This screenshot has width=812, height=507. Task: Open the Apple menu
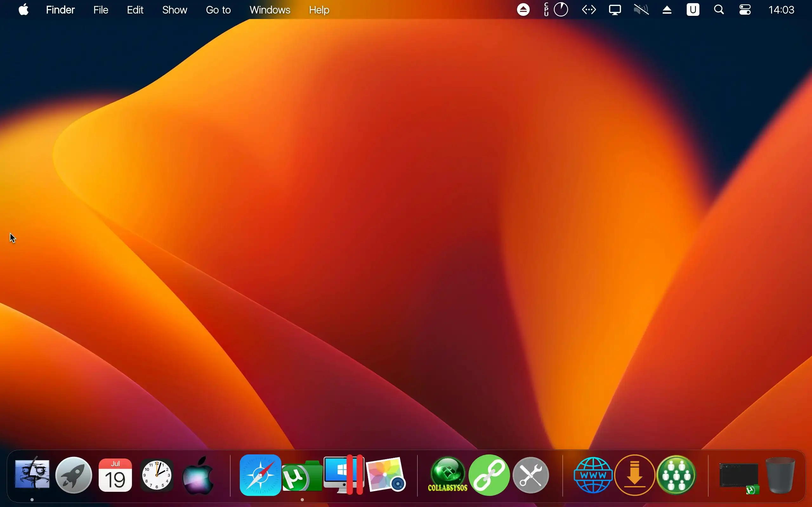click(23, 10)
